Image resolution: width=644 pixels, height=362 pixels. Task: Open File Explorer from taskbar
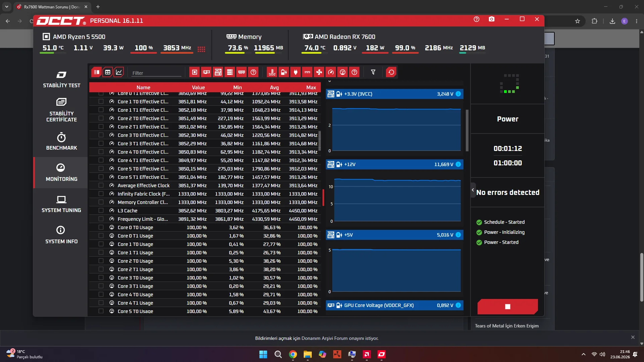click(x=308, y=354)
